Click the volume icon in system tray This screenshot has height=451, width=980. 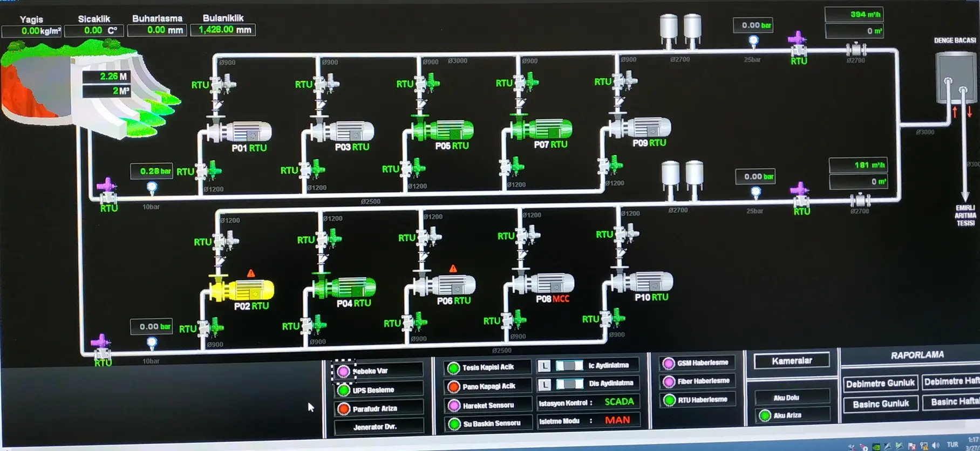pyautogui.click(x=935, y=445)
